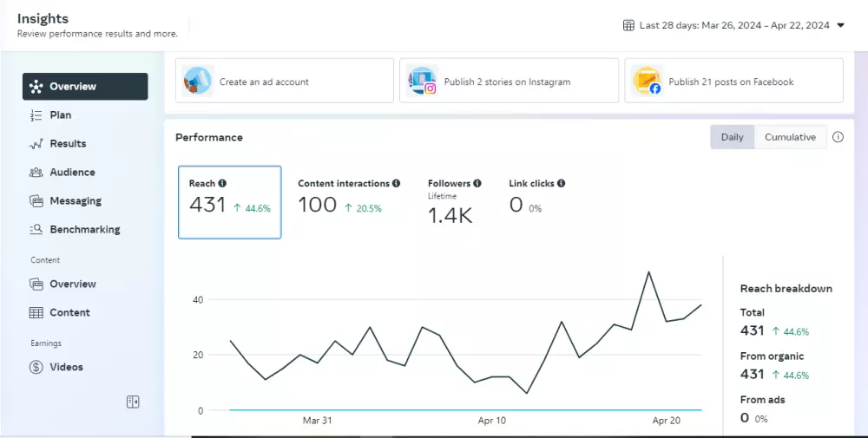Screen dimensions: 868x438
Task: Select the Reach metric card
Action: tap(230, 202)
